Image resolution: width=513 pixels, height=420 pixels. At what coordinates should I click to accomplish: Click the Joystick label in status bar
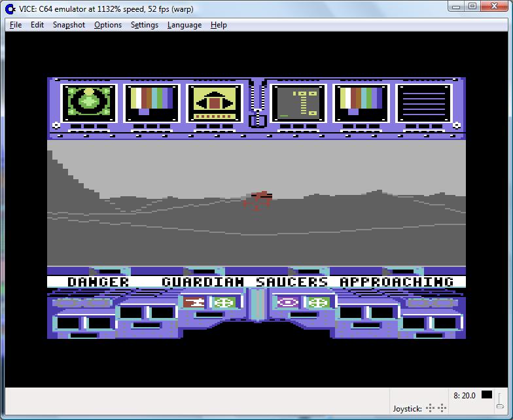[407, 408]
